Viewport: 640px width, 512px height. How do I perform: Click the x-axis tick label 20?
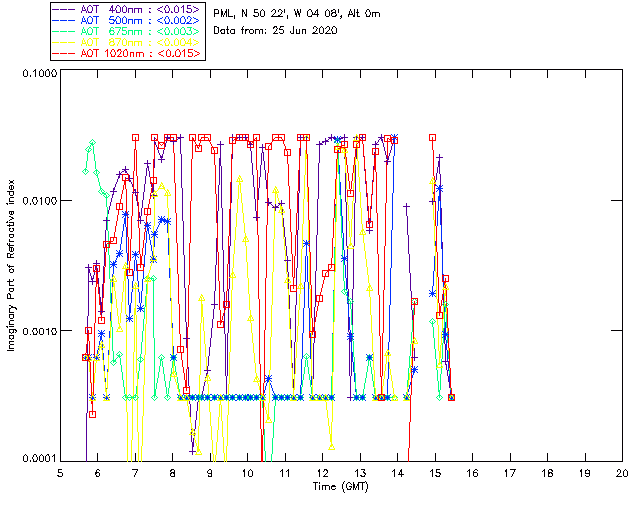pyautogui.click(x=621, y=473)
